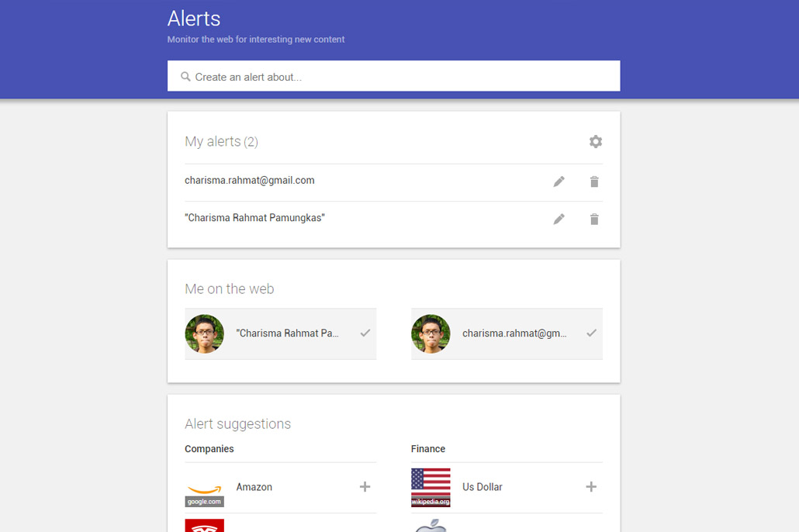Screen dimensions: 799x532
Task: Edit the charisma.rahmat@gmail.com alert with pencil icon
Action: tap(559, 181)
